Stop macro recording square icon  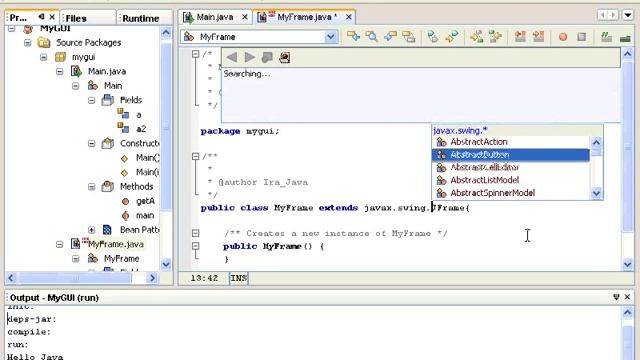click(582, 37)
